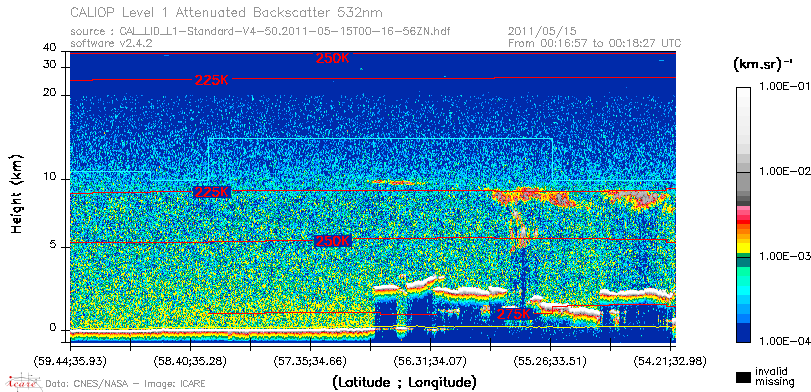Click the '275K' isotherm label near the surface

pyautogui.click(x=514, y=314)
